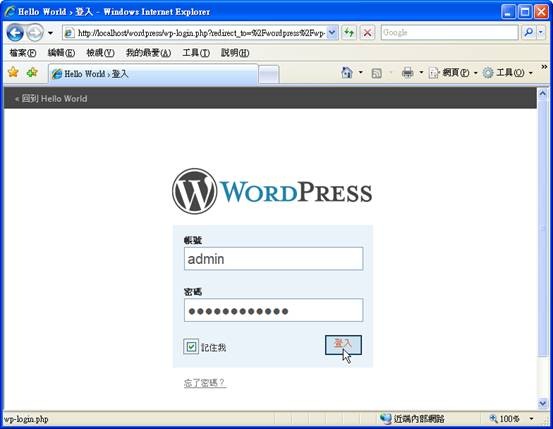This screenshot has height=429, width=553.
Task: Click the WordPress logo
Action: (x=272, y=191)
